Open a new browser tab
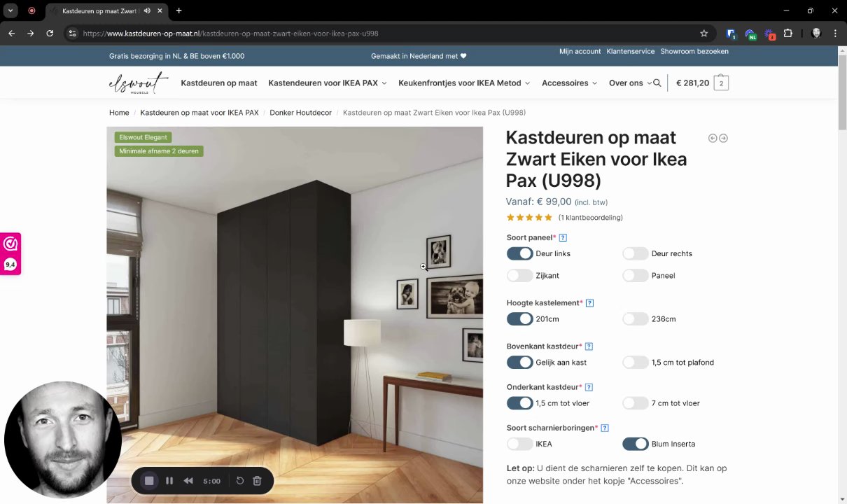 pos(178,10)
